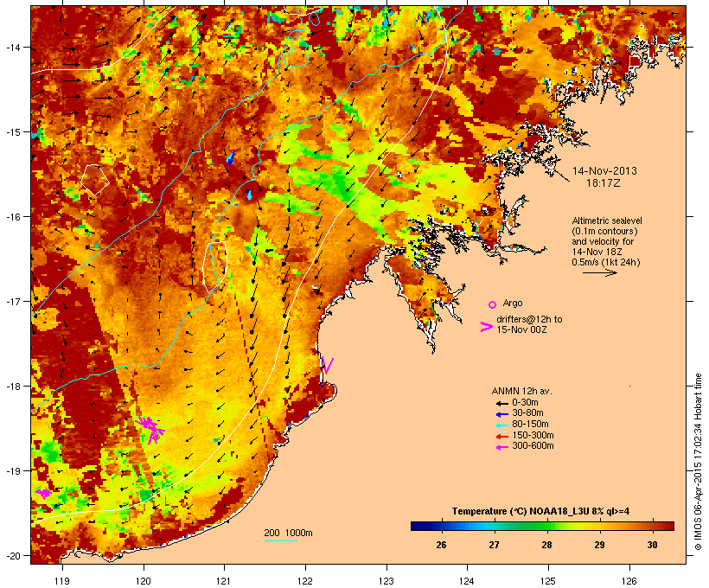The height and width of the screenshot is (588, 709).
Task: Click latitude axis label -14
Action: [x=13, y=48]
